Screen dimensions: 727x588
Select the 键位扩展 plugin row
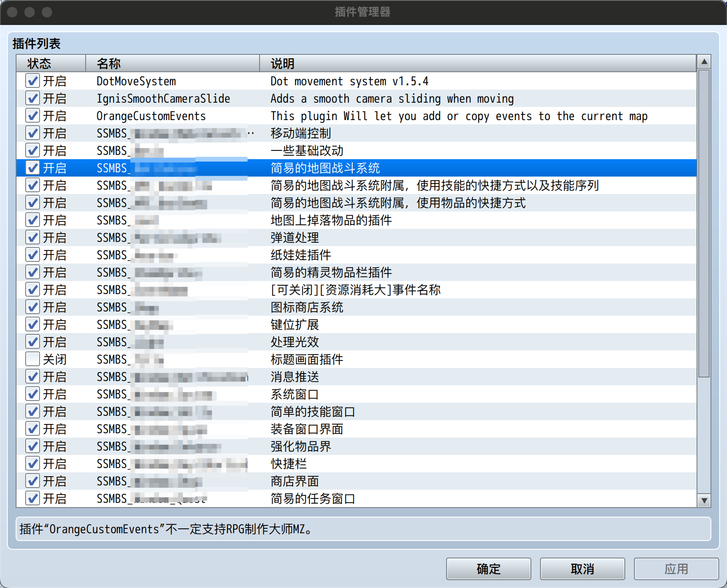(357, 324)
